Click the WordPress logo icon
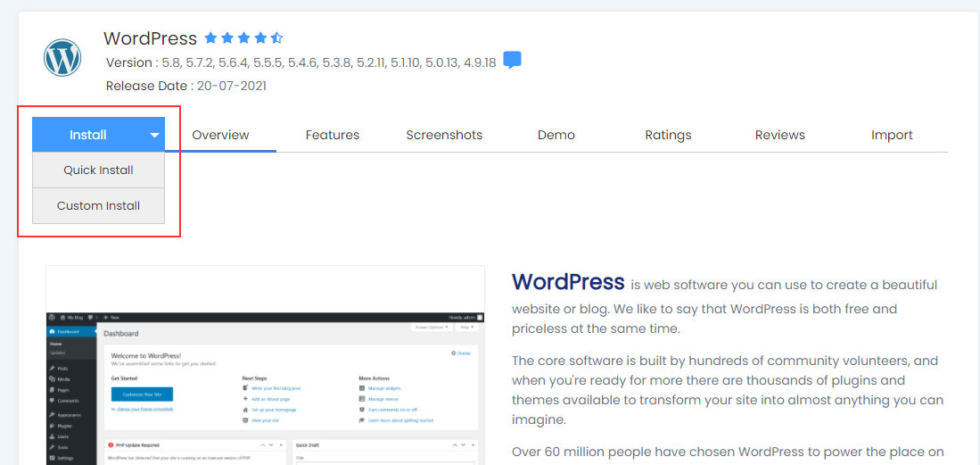This screenshot has height=465, width=980. coord(62,58)
